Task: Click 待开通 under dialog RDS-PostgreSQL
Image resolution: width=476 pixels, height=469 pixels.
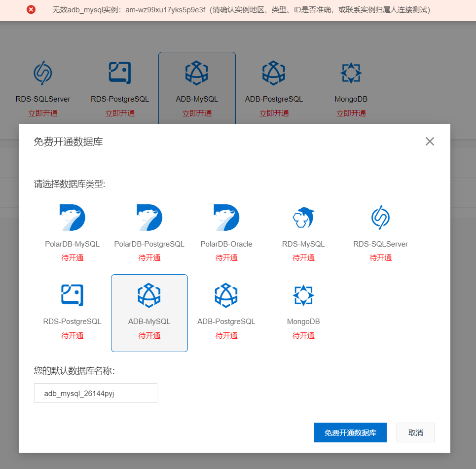Action: coord(72,335)
